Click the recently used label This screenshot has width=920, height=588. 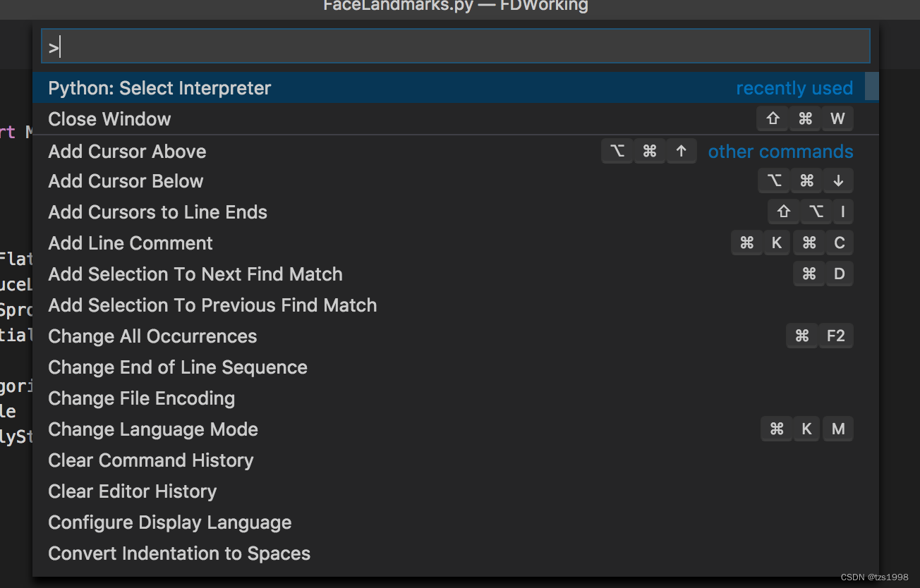[x=794, y=88]
